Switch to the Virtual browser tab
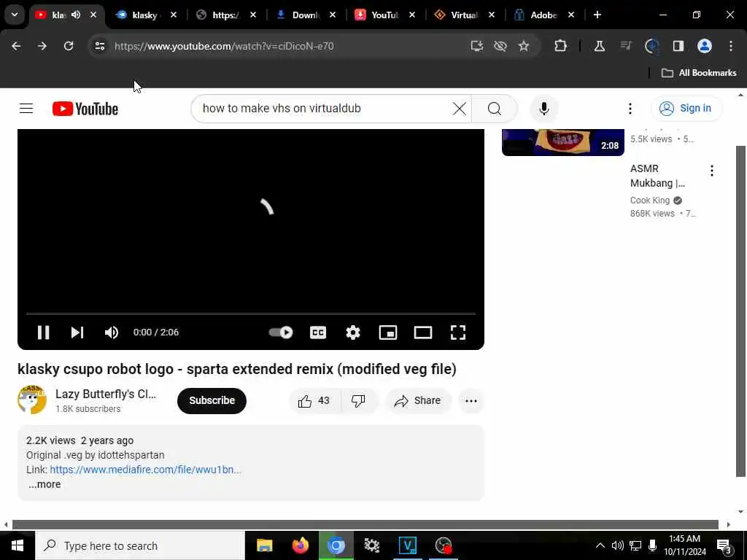The image size is (747, 560). point(464,15)
